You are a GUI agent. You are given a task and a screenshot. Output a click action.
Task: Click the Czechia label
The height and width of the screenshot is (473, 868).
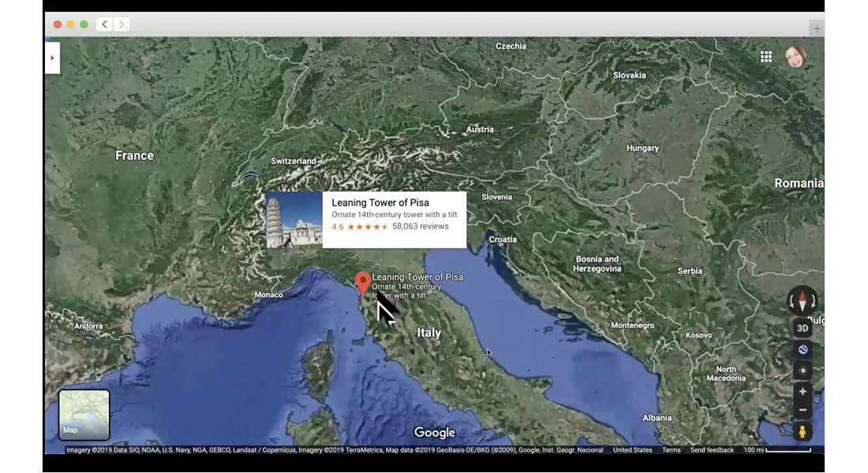[x=511, y=46]
